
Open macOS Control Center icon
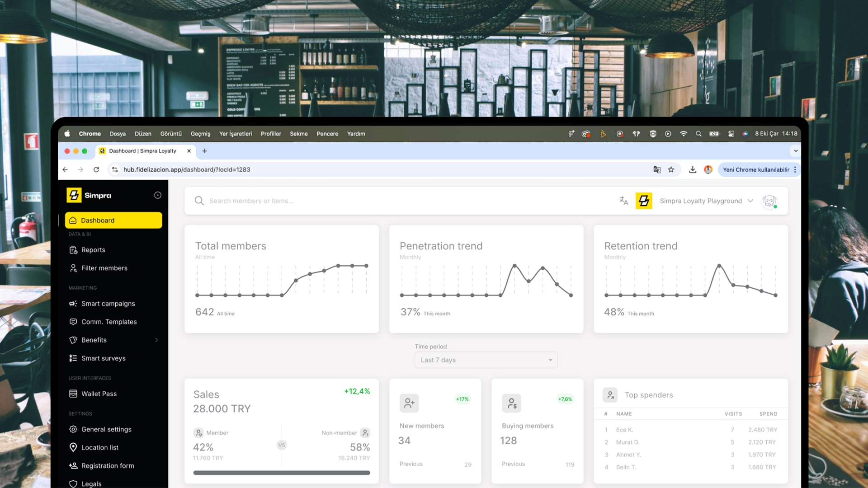[x=731, y=134]
